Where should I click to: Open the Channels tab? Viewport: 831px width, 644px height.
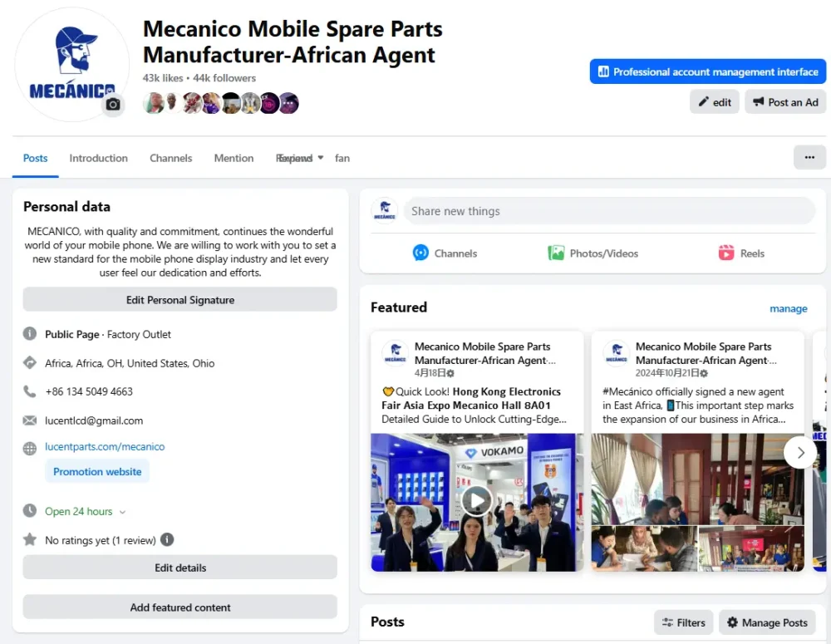coord(170,158)
